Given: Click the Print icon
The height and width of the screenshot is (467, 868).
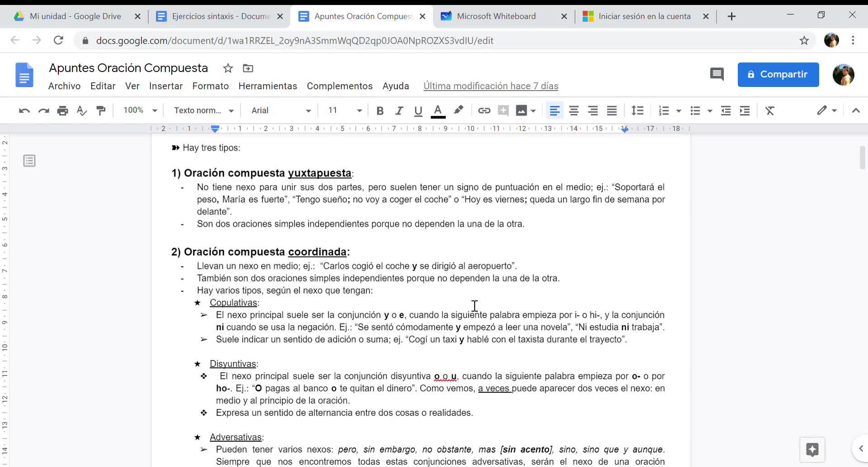Looking at the screenshot, I should (62, 110).
